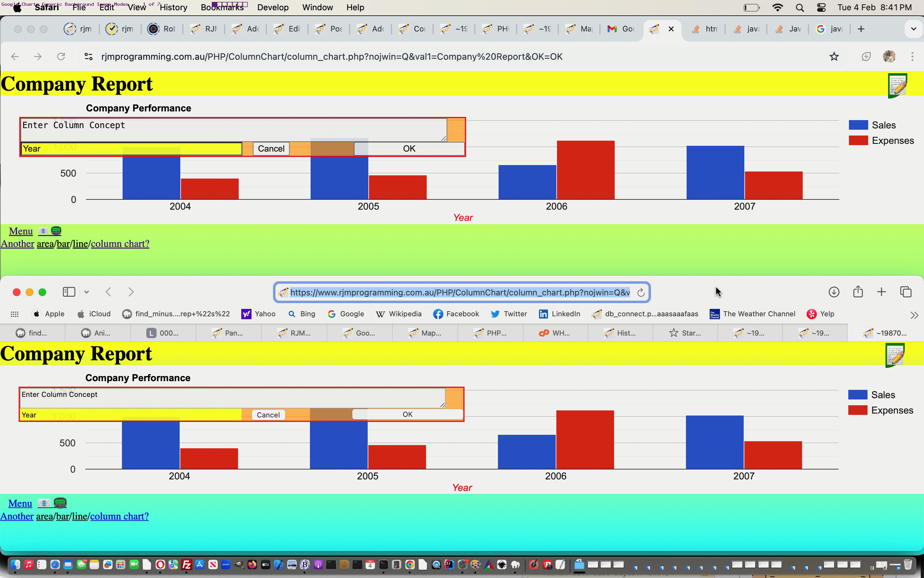This screenshot has width=924, height=578.
Task: Open the area link in Safari page
Action: [44, 516]
